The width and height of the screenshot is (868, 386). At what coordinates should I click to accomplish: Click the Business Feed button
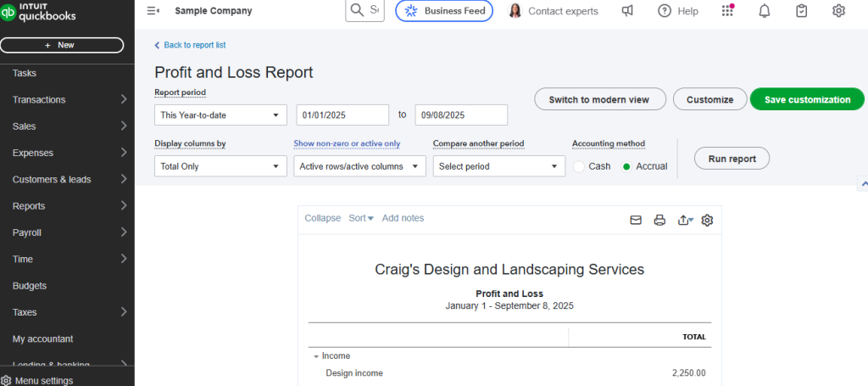(x=444, y=10)
